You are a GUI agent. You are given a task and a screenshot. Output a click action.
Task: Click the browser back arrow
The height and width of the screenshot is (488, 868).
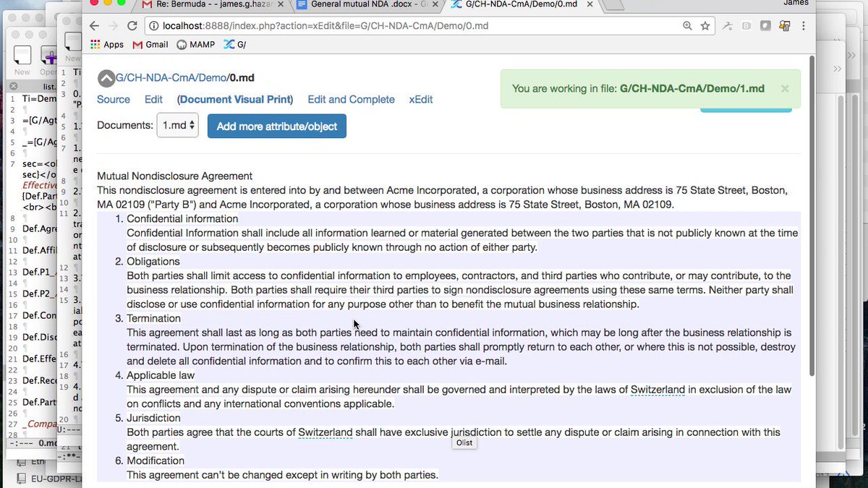95,25
